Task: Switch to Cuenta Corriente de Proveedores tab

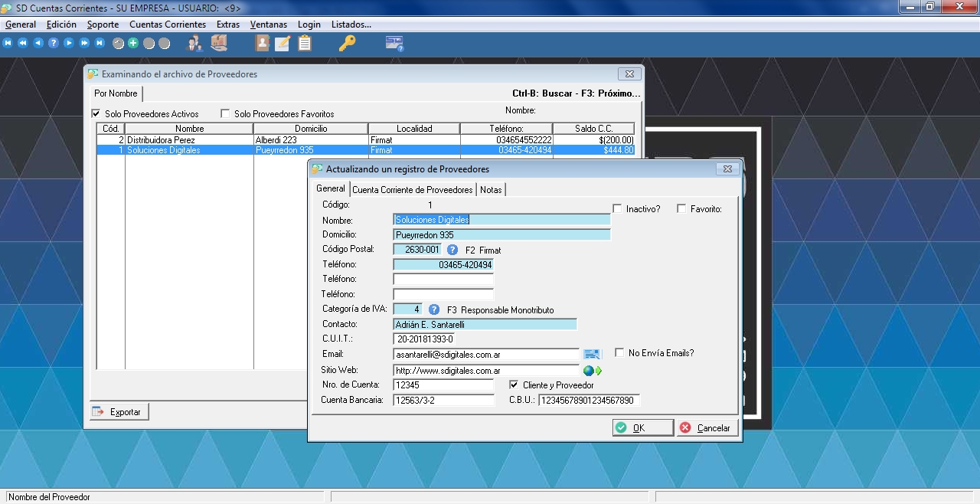Action: coord(412,189)
